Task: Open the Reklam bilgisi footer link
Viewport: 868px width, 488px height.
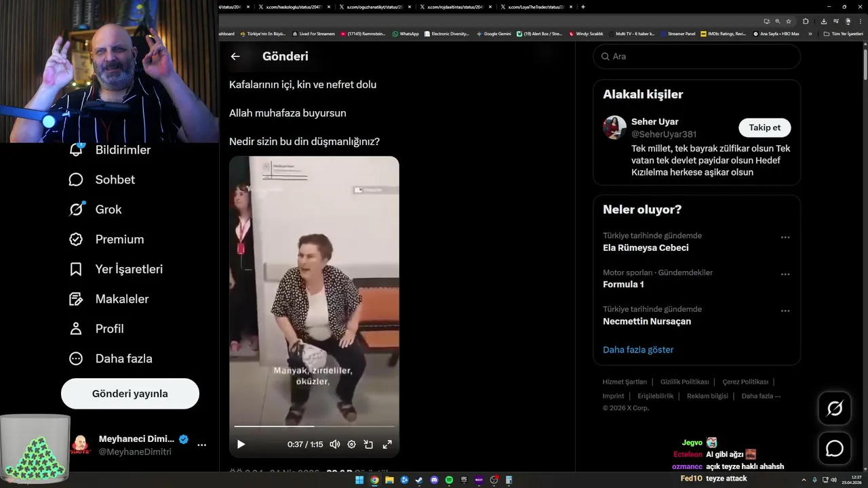Action: point(707,396)
